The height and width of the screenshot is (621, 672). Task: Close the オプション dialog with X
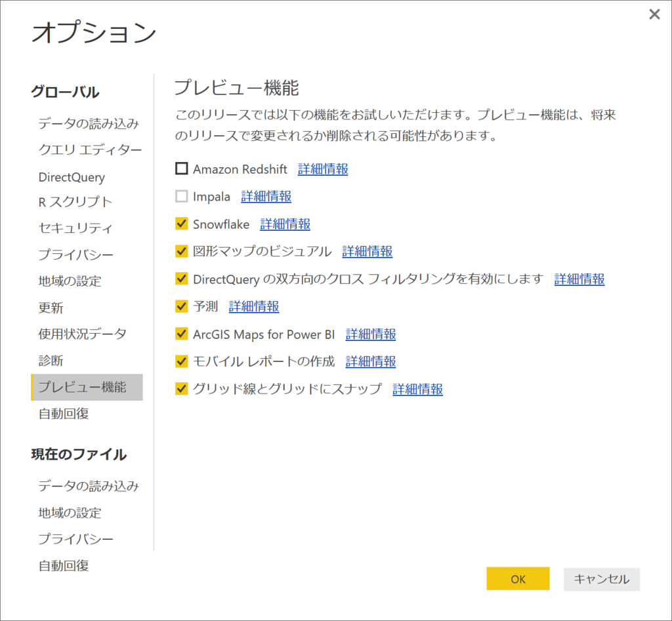click(x=654, y=14)
